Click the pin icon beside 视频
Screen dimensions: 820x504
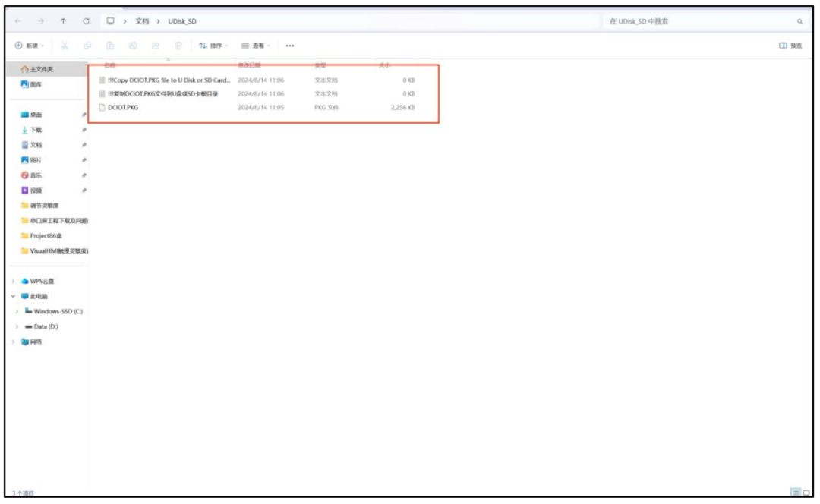84,191
